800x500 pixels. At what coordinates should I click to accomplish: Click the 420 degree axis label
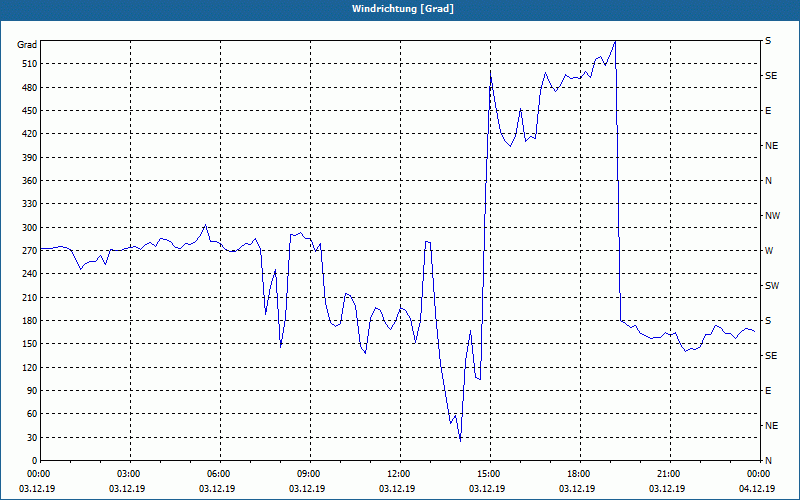(x=28, y=134)
